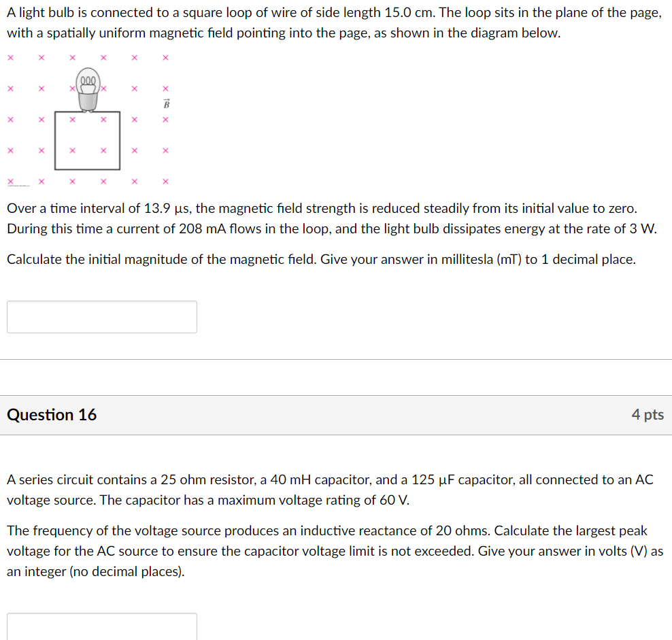The image size is (672, 640).
Task: Click the magnetic field answer input box
Action: click(102, 317)
